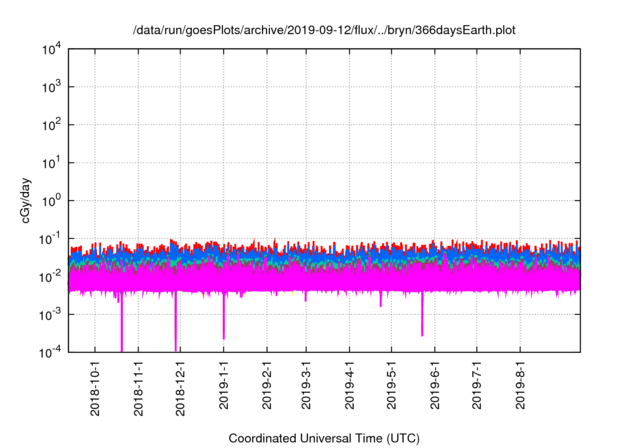Viewport: 640px width, 448px height.
Task: Select the 2019-1-1 date tick label
Action: pyautogui.click(x=224, y=388)
